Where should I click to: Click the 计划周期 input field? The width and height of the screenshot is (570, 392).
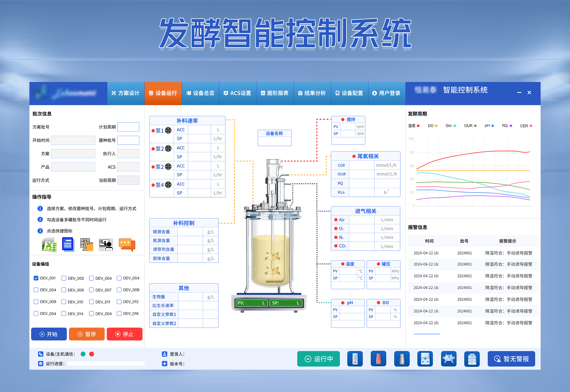[128, 127]
